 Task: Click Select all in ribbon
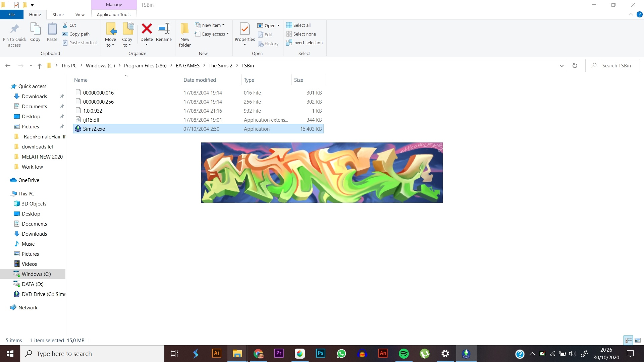click(299, 25)
